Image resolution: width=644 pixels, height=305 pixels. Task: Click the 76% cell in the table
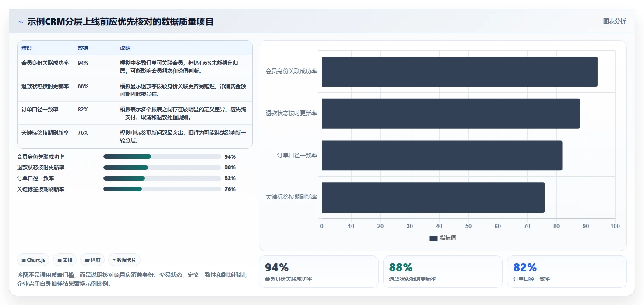[83, 133]
